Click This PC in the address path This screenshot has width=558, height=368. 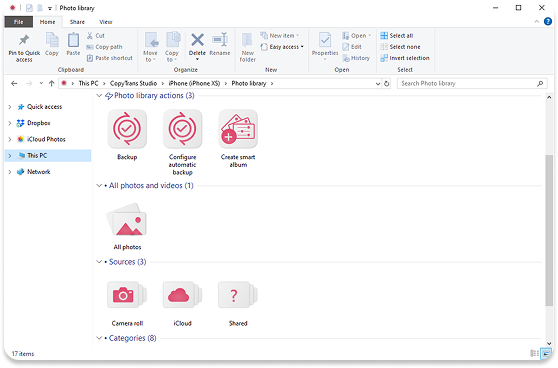(x=88, y=84)
